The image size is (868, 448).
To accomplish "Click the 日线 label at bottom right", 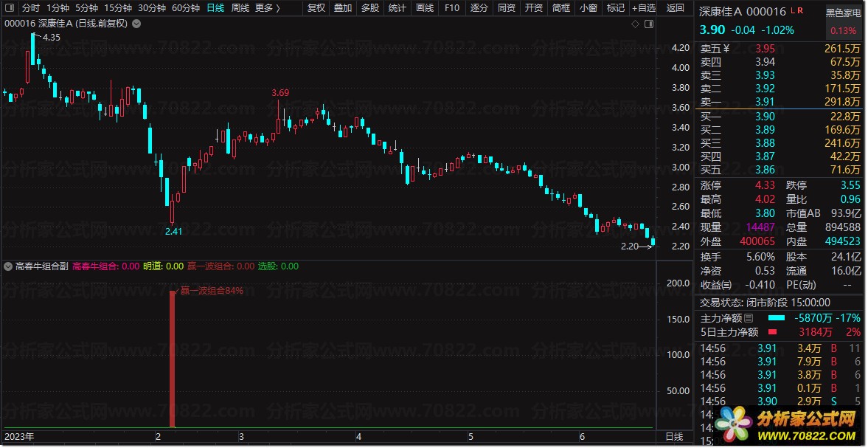I will pyautogui.click(x=674, y=436).
